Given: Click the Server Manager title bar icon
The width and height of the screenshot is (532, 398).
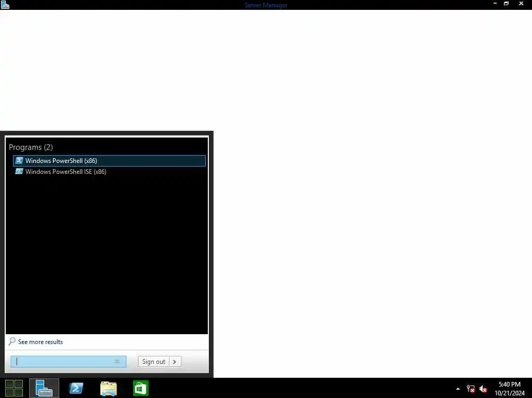Looking at the screenshot, I should click(5, 5).
